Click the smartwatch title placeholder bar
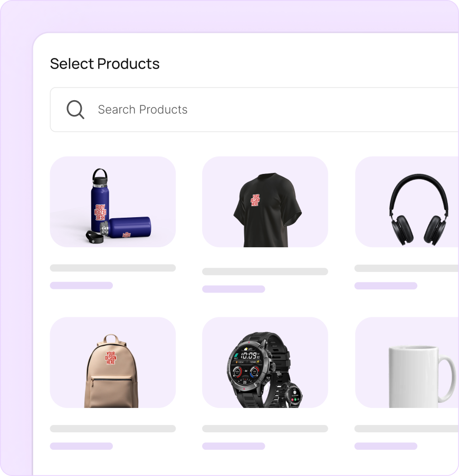Viewport: 459px width, 476px height. [265, 429]
